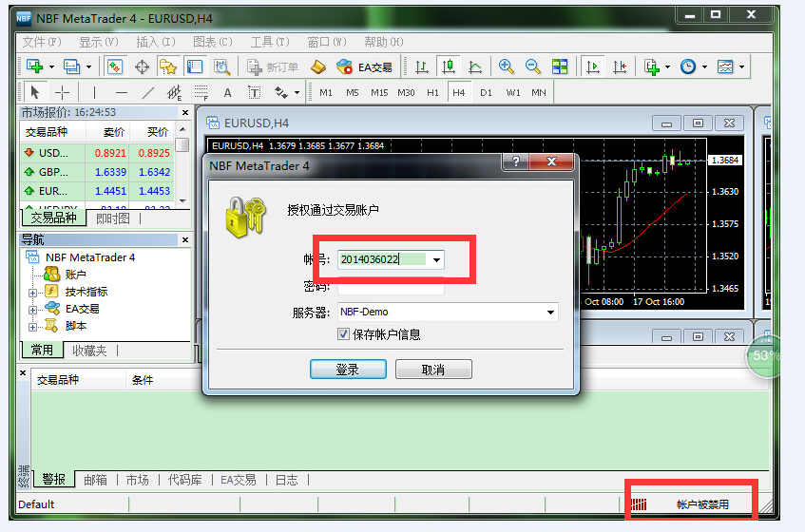Select the Text A tool
Image resolution: width=805 pixels, height=532 pixels.
coord(227,93)
